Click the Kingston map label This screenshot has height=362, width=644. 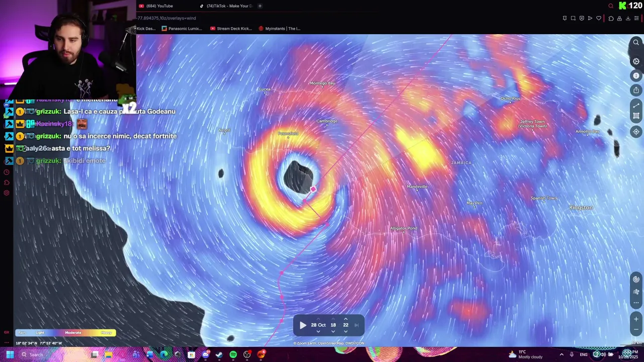coord(581,208)
